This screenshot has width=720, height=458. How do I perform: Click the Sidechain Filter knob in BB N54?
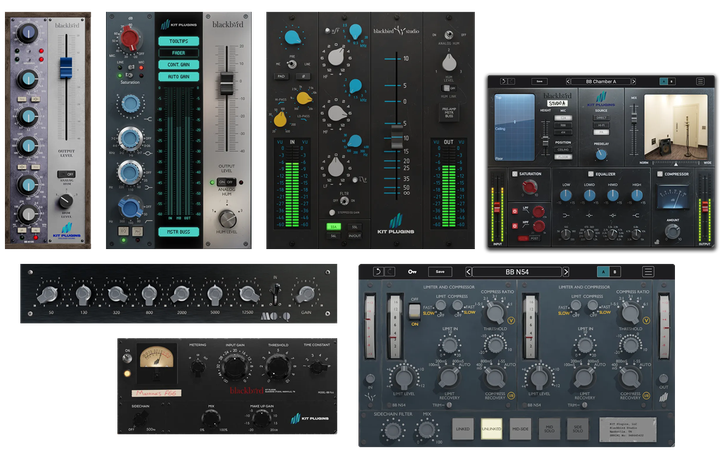393,430
